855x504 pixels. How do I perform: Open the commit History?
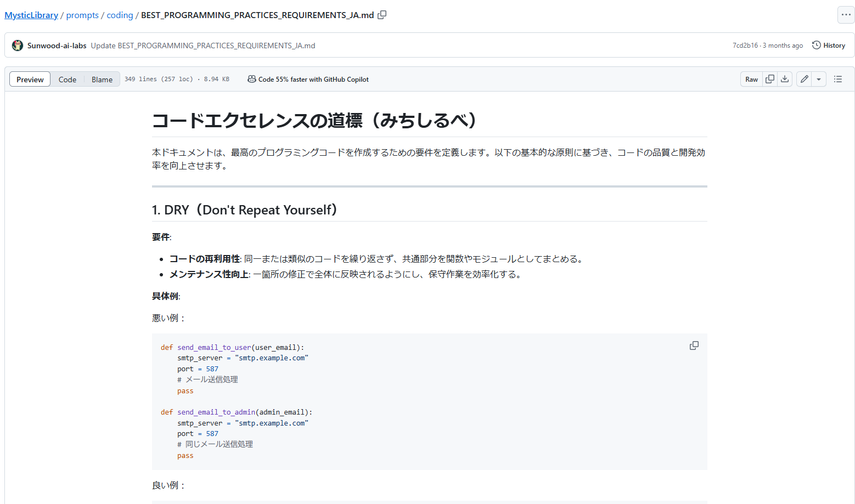[x=829, y=46]
